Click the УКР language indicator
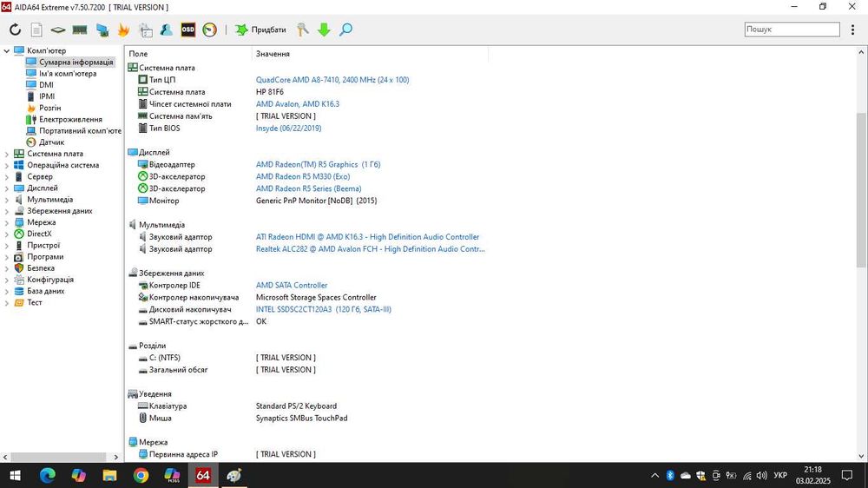Image resolution: width=868 pixels, height=488 pixels. 780,475
